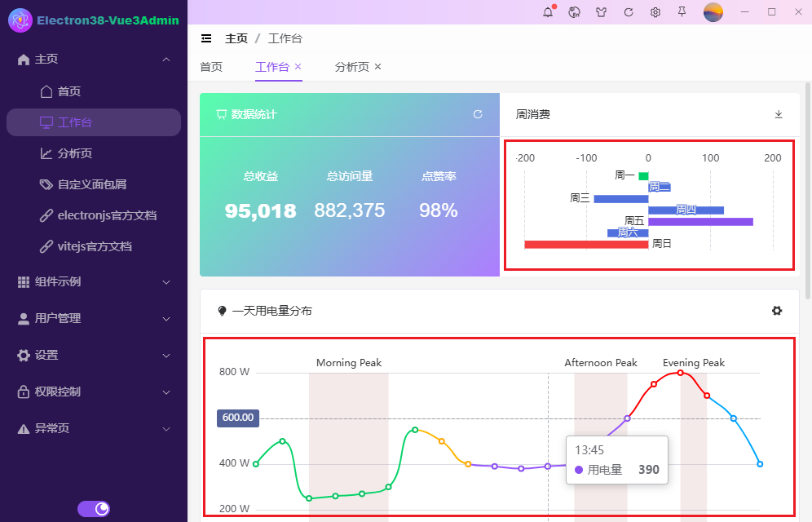Refresh the 数据统计 card
The width and height of the screenshot is (812, 522).
(478, 114)
